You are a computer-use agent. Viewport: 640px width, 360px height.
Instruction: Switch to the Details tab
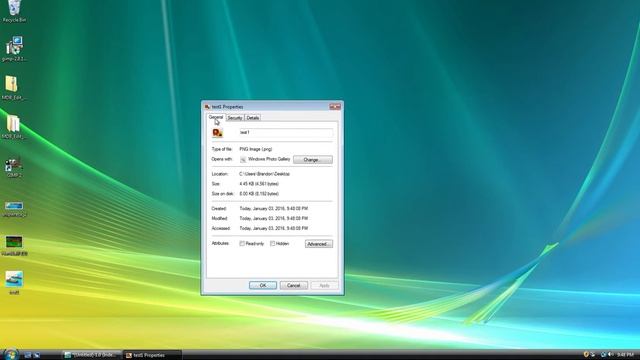point(253,118)
